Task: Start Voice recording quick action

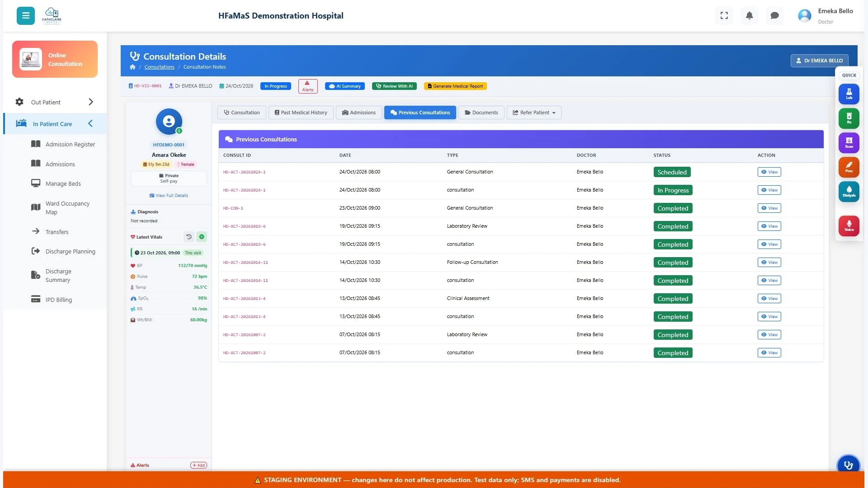Action: pyautogui.click(x=849, y=226)
